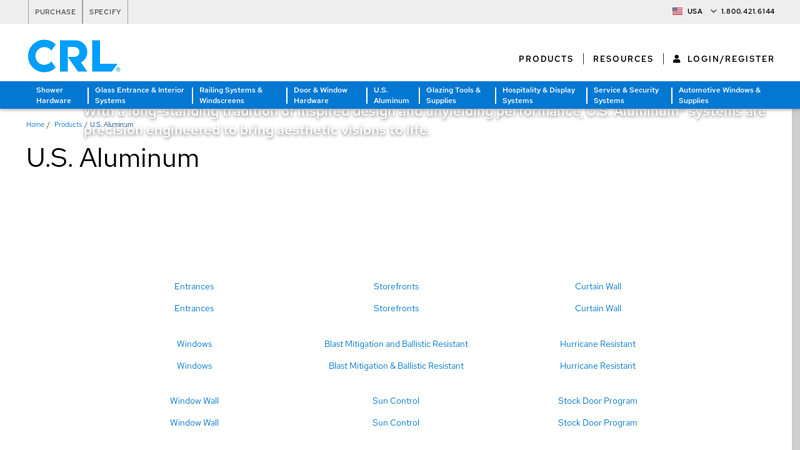Image resolution: width=800 pixels, height=450 pixels.
Task: Open Door & Window Hardware menu
Action: [320, 95]
